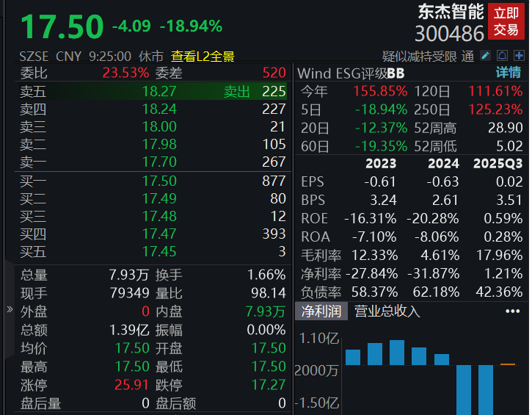Open the three-dots more options menu
Image resolution: width=532 pixels, height=415 pixels.
point(512,311)
